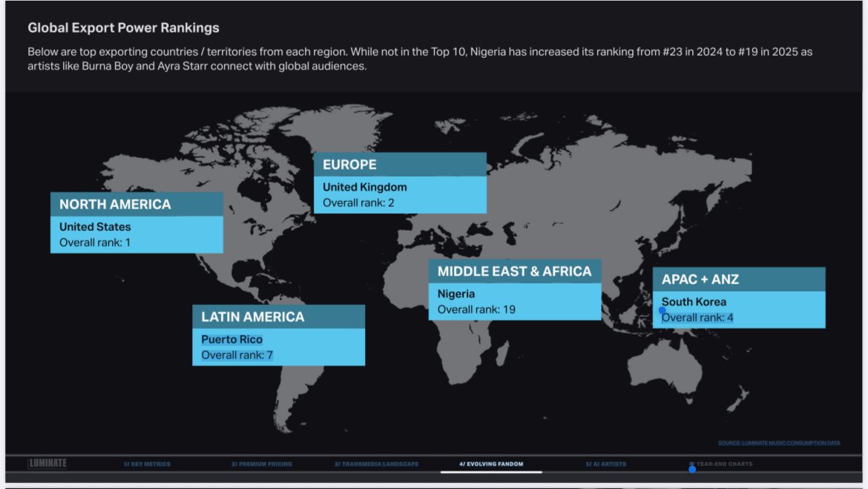Click the highlighted 'Overall rank: 4' text
This screenshot has height=489, width=868.
coord(697,318)
